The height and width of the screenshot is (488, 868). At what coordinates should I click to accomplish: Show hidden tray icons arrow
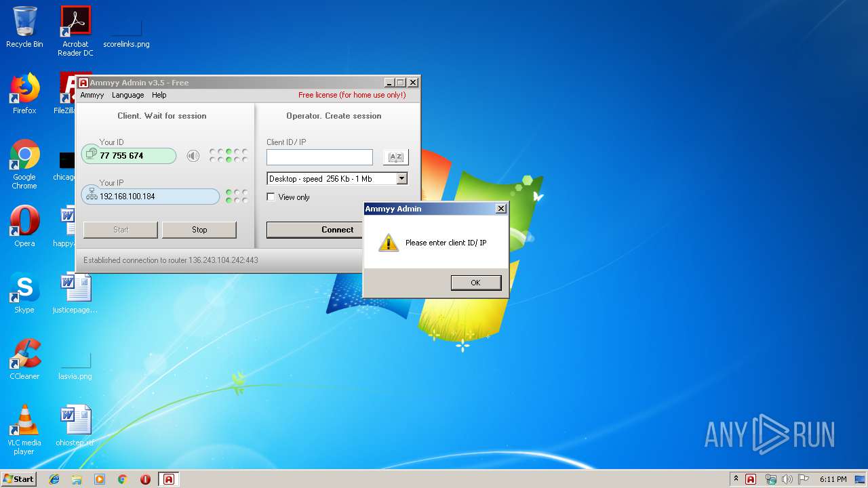click(x=736, y=479)
